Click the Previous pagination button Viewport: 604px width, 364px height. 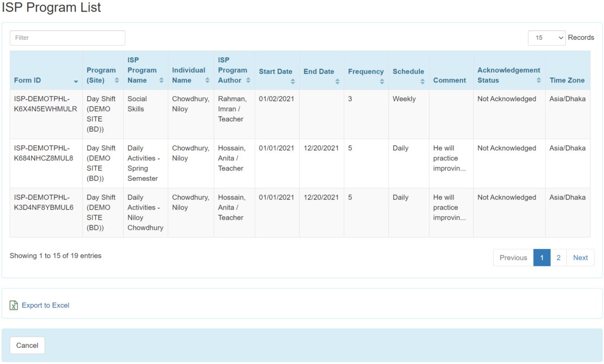512,257
